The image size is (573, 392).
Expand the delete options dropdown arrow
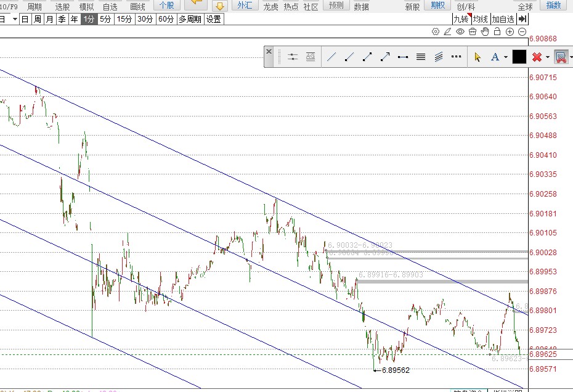point(547,57)
